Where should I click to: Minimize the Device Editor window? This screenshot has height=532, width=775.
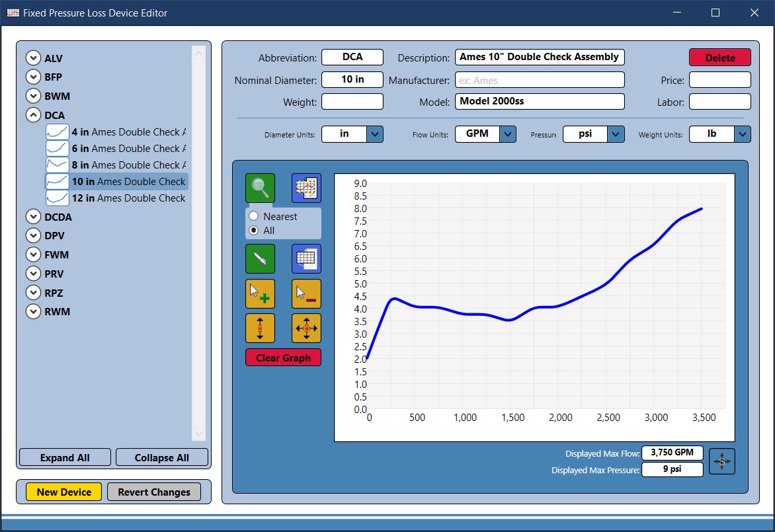coord(677,13)
